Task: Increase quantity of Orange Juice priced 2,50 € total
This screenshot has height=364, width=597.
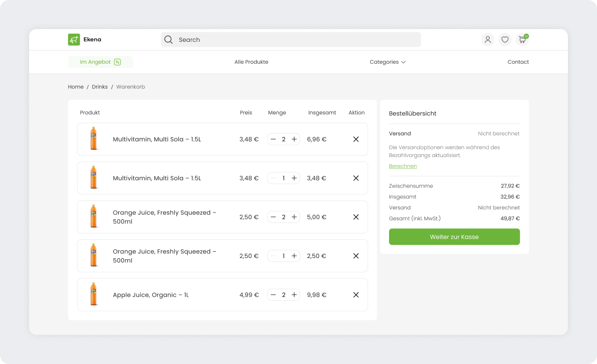Action: [x=294, y=256]
